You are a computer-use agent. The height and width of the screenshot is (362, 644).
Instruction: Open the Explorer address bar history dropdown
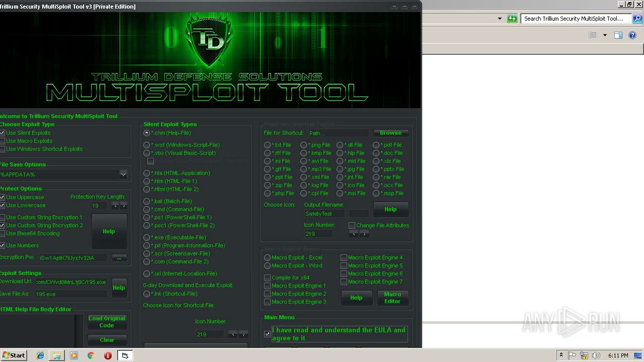(500, 19)
